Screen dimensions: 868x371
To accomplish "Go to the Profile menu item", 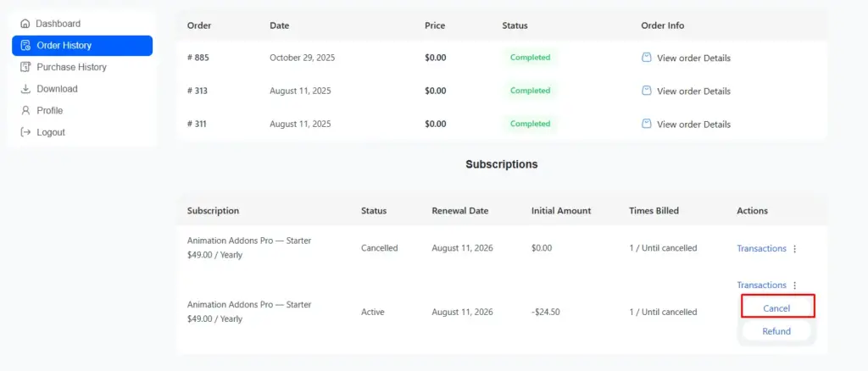I will click(x=49, y=110).
